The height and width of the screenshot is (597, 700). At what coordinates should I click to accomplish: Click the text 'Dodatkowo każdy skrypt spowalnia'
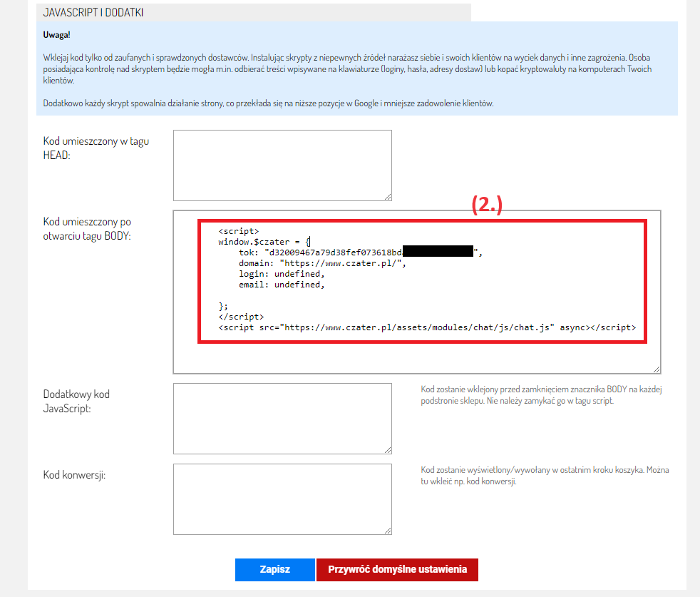pos(268,103)
